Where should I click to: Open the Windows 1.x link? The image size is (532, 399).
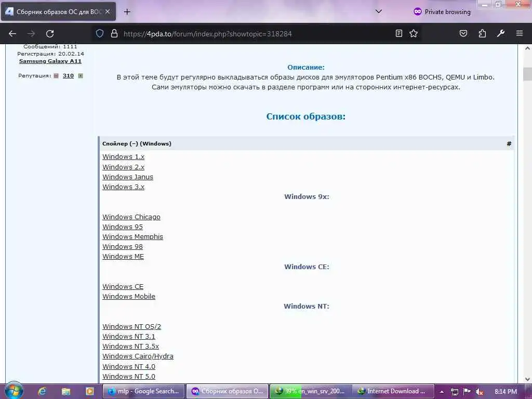pos(124,157)
